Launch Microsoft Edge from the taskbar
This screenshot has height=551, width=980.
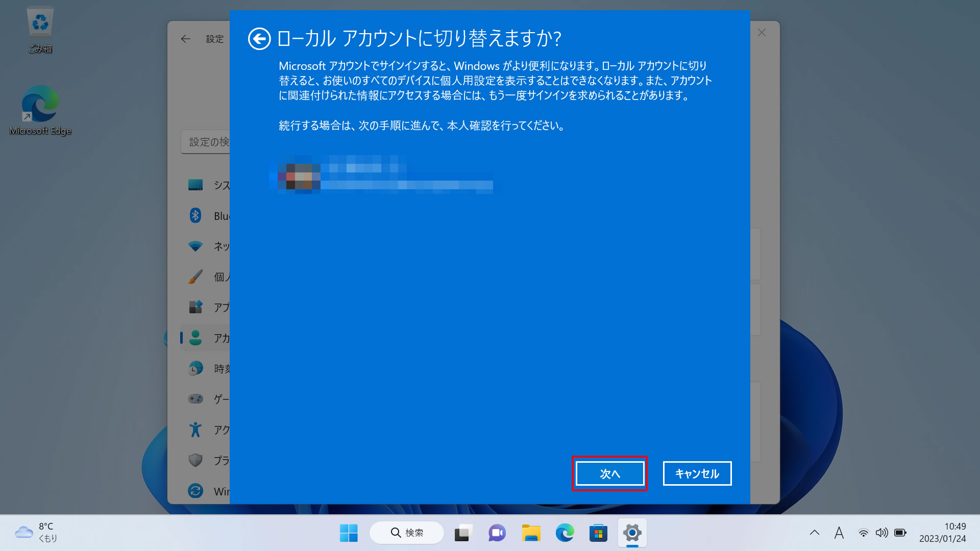[565, 533]
